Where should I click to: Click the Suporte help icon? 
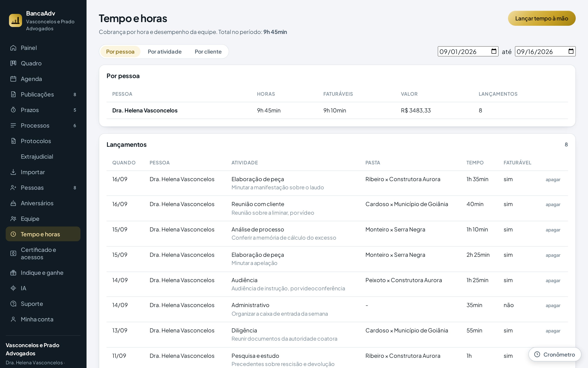pyautogui.click(x=13, y=304)
